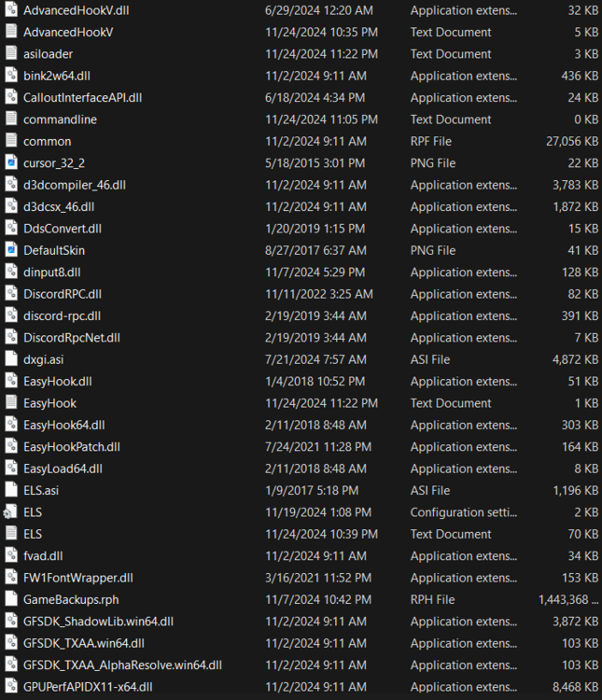This screenshot has width=602, height=700.
Task: Select the file named d3dcompiler_46.dll
Action: tap(75, 185)
